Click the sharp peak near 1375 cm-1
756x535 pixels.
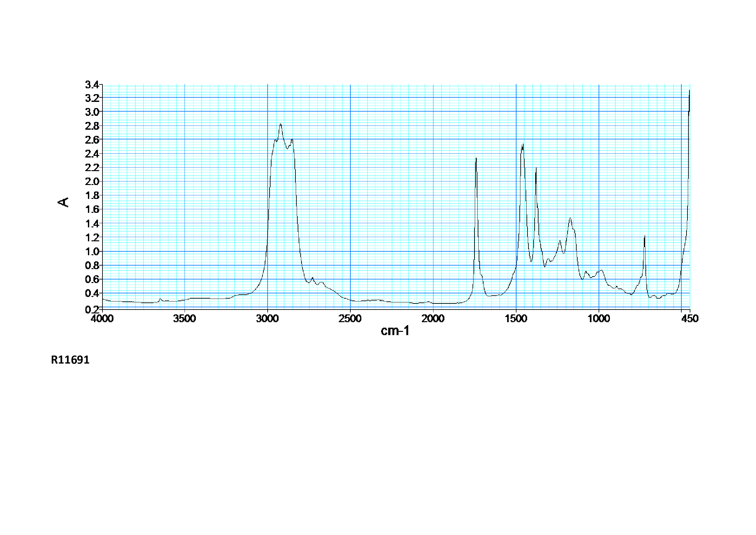coord(536,168)
